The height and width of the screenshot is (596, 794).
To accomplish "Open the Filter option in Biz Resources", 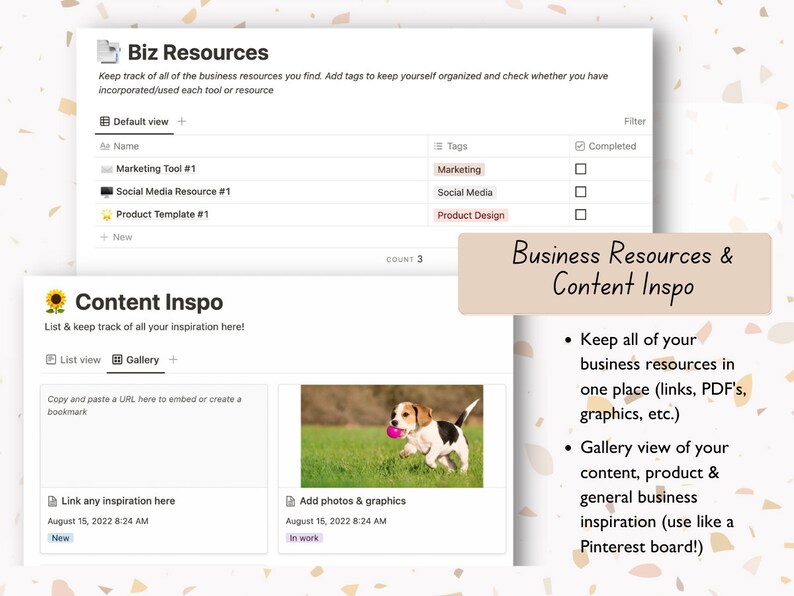I will pyautogui.click(x=634, y=121).
